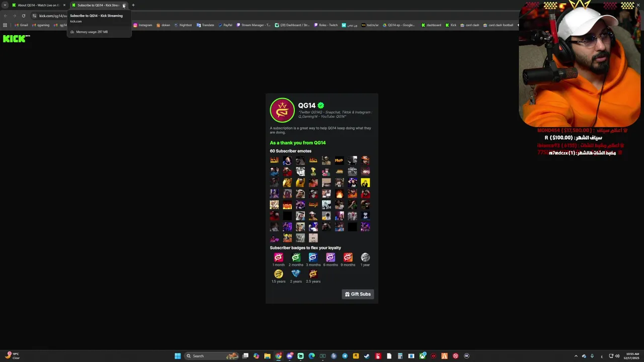Screen dimensions: 644x362
Task: Open the qgaming bookmark
Action: [x=41, y=25]
